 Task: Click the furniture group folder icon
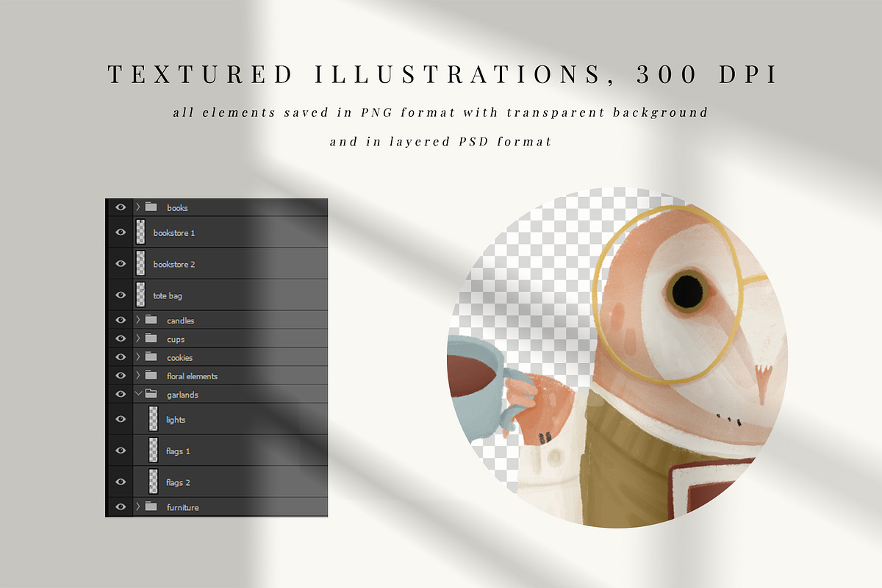151,506
